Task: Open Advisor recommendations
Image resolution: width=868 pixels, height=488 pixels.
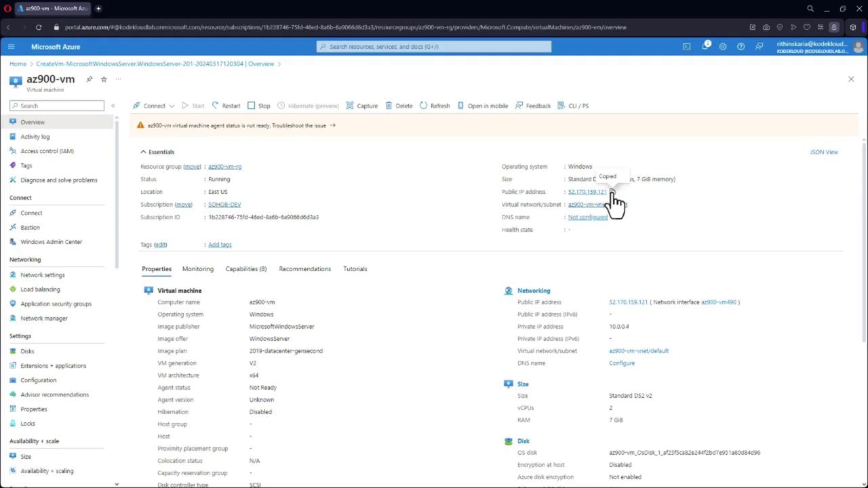Action: point(54,394)
